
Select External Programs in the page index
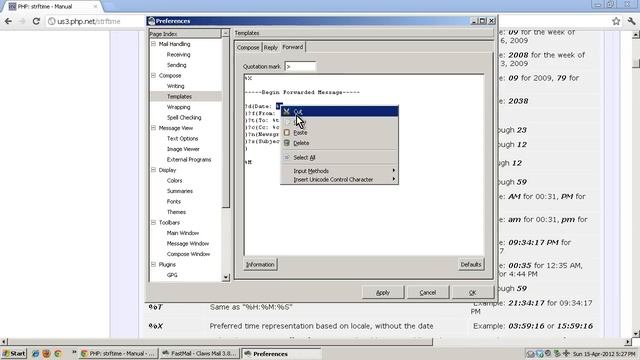pos(189,160)
